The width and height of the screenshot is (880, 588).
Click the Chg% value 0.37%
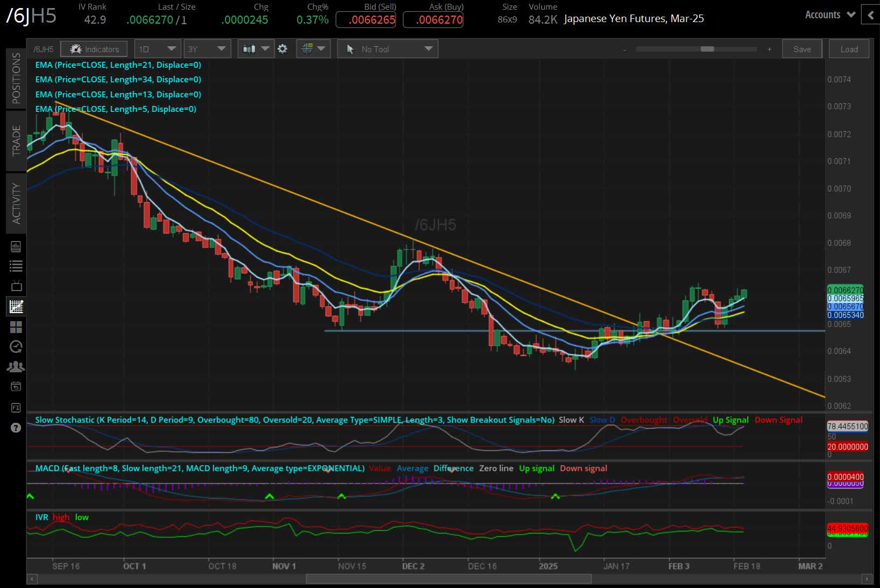312,20
